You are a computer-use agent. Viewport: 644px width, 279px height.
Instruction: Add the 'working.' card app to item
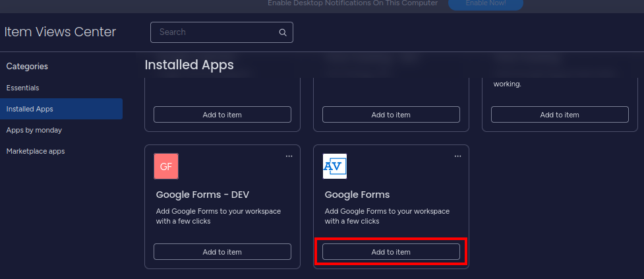tap(560, 115)
